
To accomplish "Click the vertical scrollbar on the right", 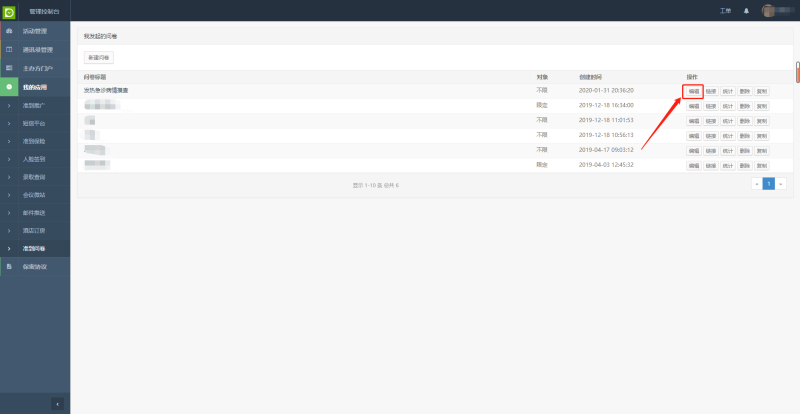I will tap(797, 72).
